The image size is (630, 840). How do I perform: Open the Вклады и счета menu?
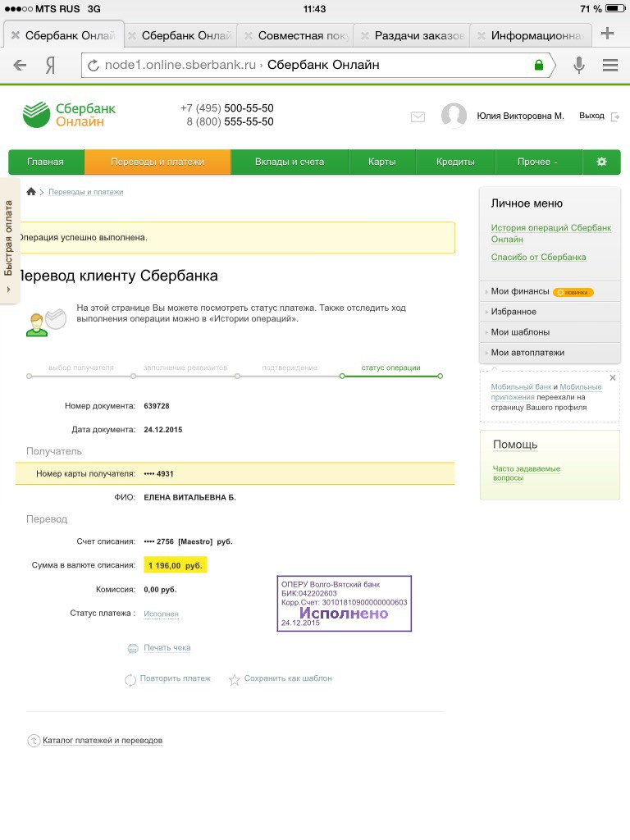[290, 162]
